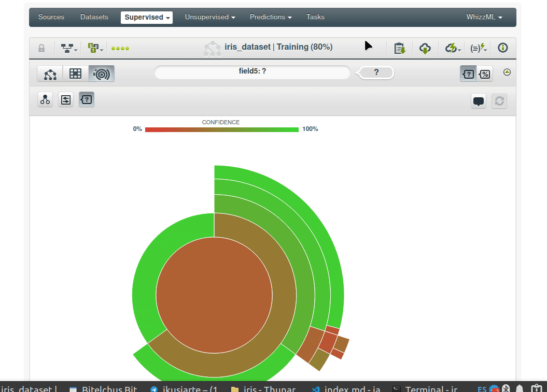This screenshot has height=392, width=547.
Task: Open the speech bubble tooltip icon
Action: 479,101
